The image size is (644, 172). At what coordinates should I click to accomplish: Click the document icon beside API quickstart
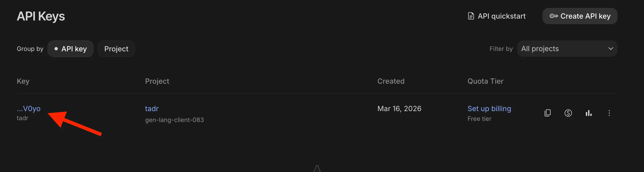point(471,16)
